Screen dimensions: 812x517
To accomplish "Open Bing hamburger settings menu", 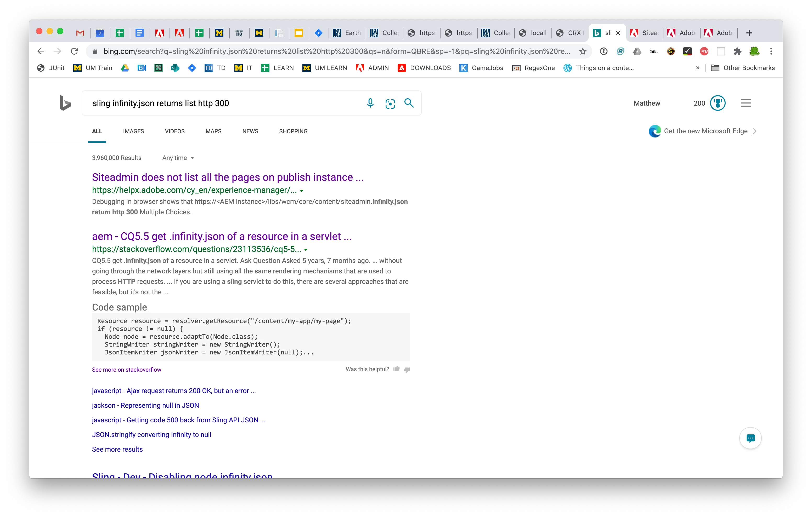I will click(x=746, y=103).
